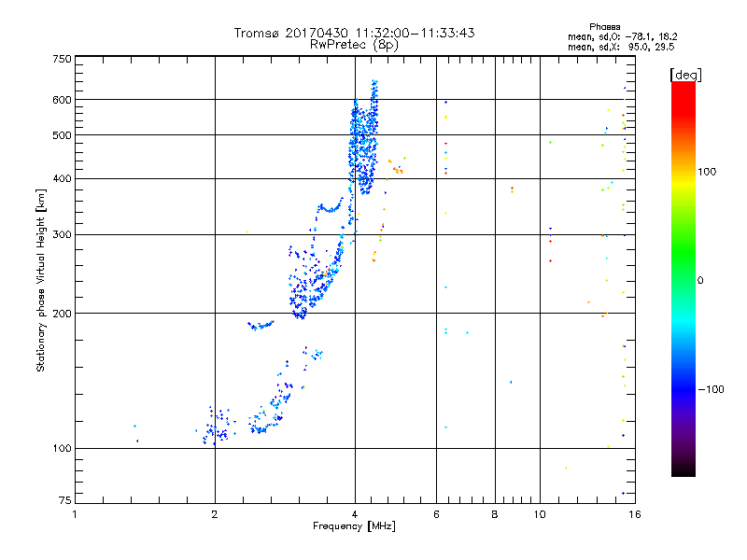The image size is (747, 560).
Task: Select the 'mean, sd,O: -78.1, 18.2' text
Action: pos(622,36)
